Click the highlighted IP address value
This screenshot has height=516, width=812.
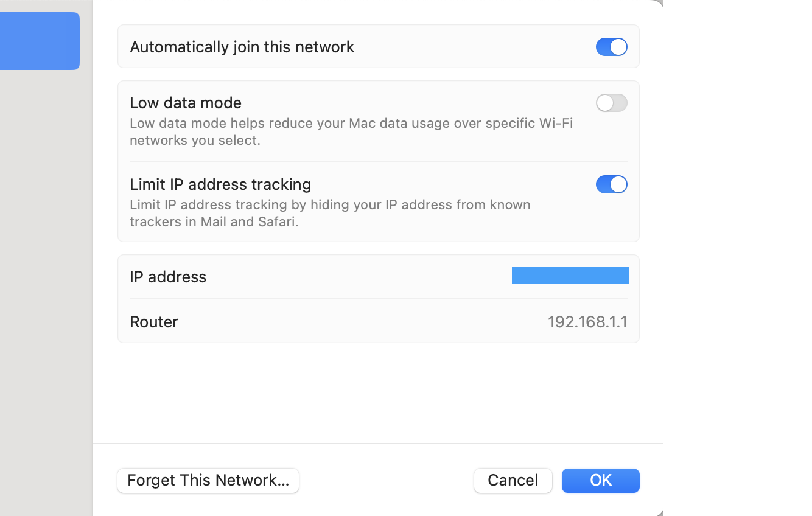(x=570, y=276)
